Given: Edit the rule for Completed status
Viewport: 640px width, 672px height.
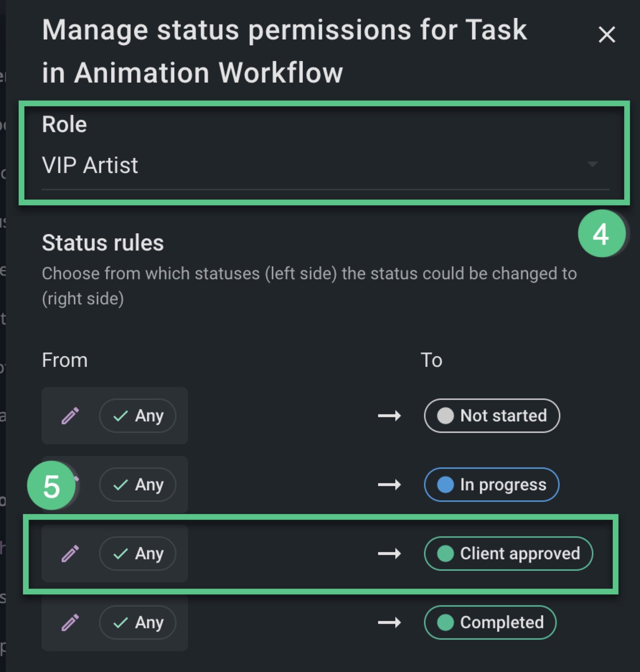Looking at the screenshot, I should (x=70, y=622).
